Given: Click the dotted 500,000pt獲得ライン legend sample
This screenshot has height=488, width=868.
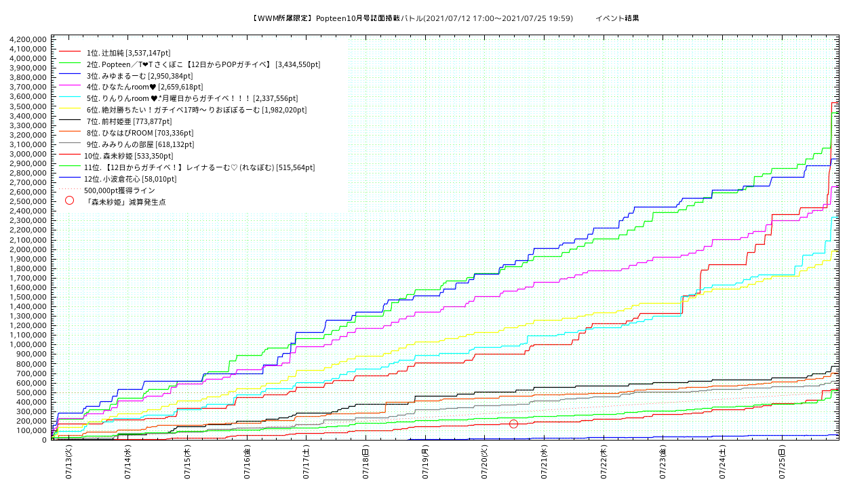Looking at the screenshot, I should [69, 190].
